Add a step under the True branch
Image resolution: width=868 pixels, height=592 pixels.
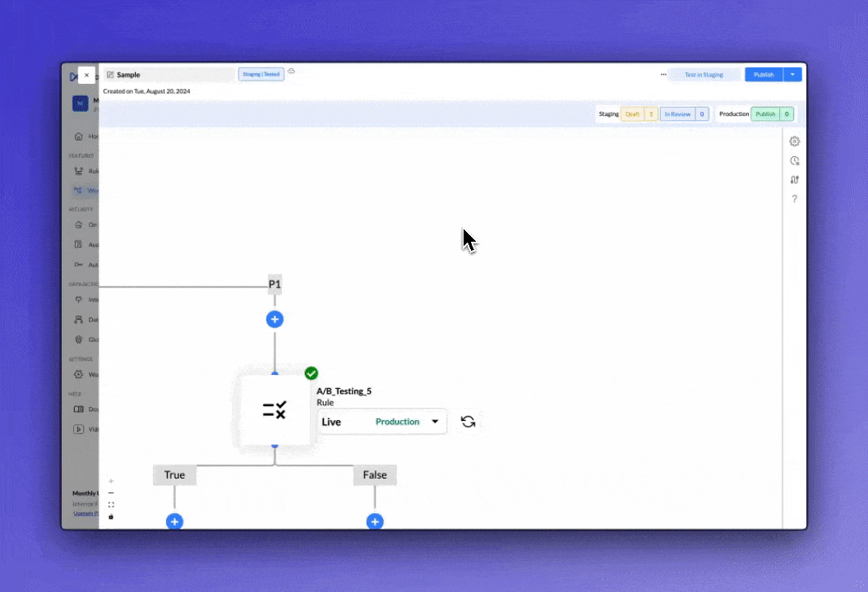point(174,521)
